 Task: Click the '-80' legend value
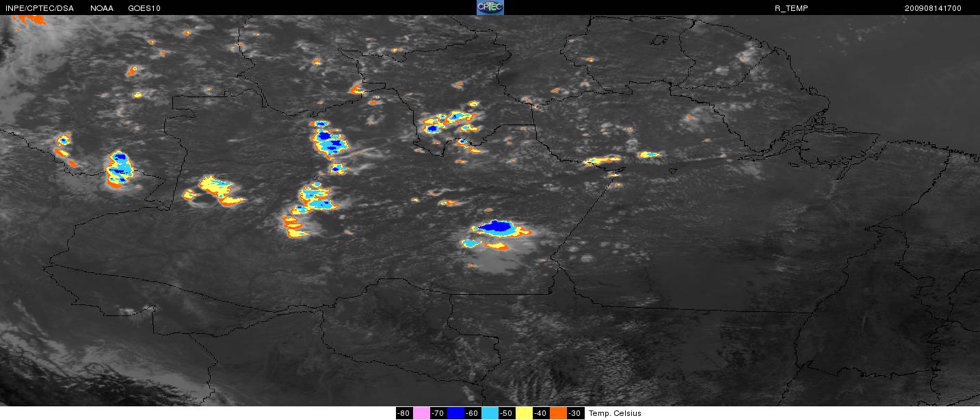click(x=403, y=413)
